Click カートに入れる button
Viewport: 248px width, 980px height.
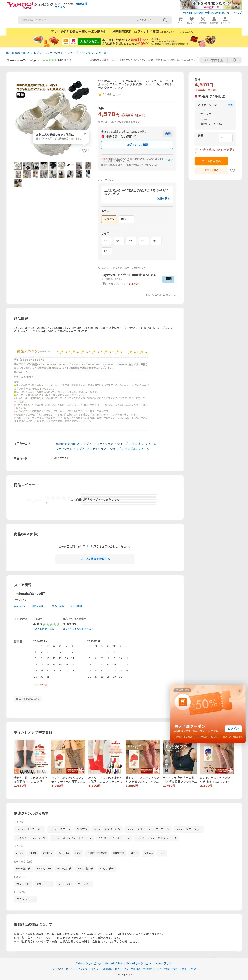(211, 161)
